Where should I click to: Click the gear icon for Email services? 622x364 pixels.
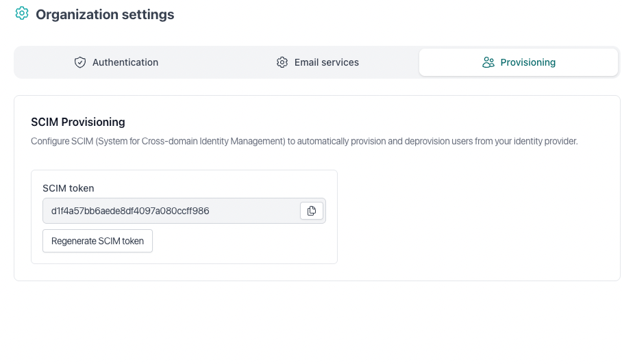click(282, 62)
